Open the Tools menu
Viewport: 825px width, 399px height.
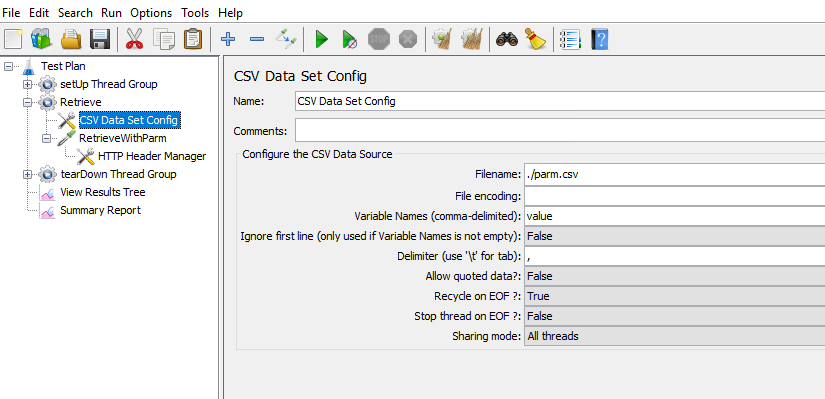pos(195,13)
